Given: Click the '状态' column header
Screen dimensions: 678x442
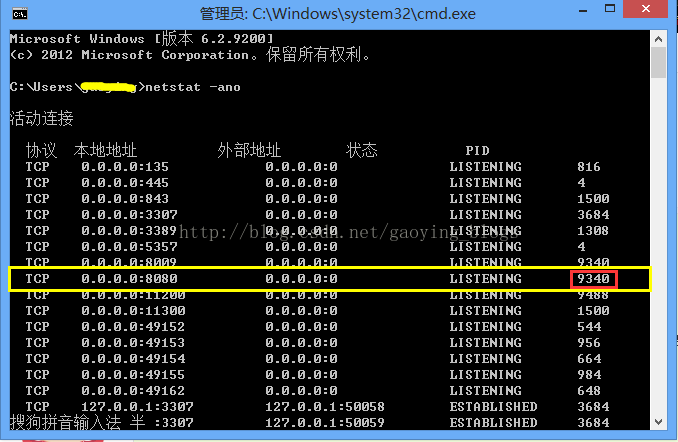Looking at the screenshot, I should click(x=361, y=151).
